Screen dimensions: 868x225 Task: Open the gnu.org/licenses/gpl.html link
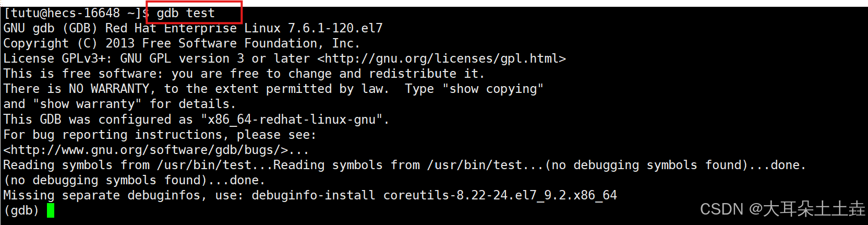coord(441,58)
